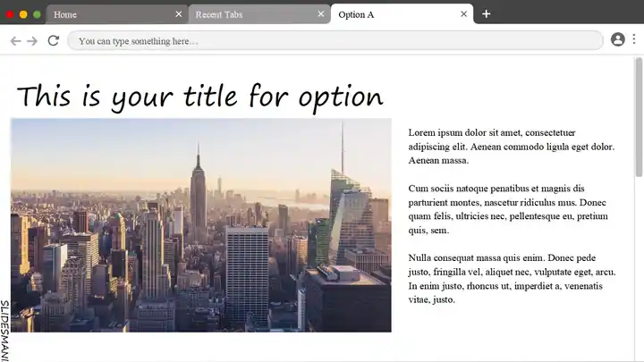Click the yellow minimize dot
The height and width of the screenshot is (362, 644).
23,14
